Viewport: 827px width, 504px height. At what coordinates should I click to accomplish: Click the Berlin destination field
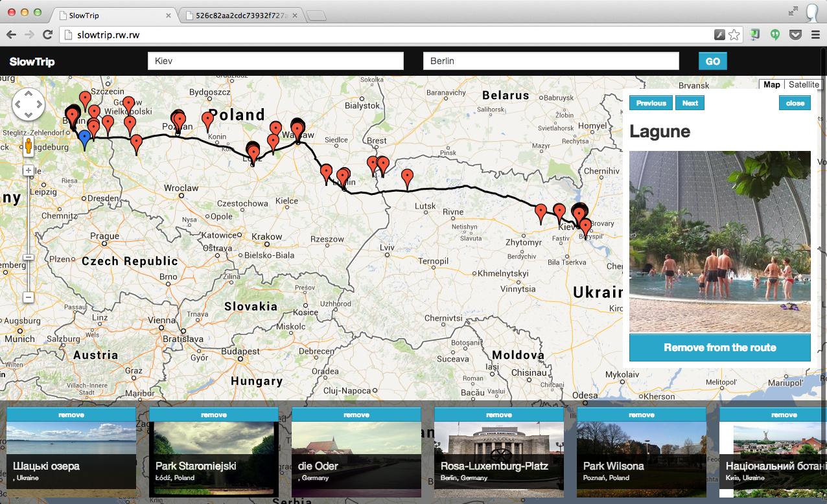pyautogui.click(x=551, y=61)
